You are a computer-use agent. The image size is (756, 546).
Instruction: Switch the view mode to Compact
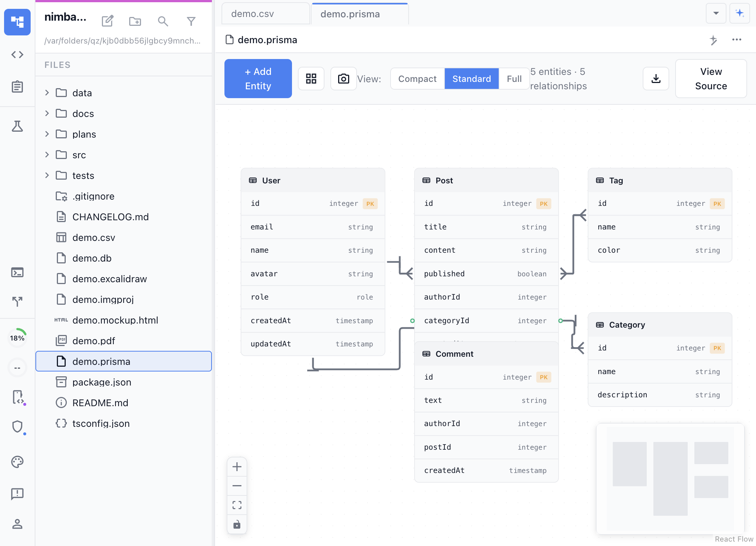417,79
